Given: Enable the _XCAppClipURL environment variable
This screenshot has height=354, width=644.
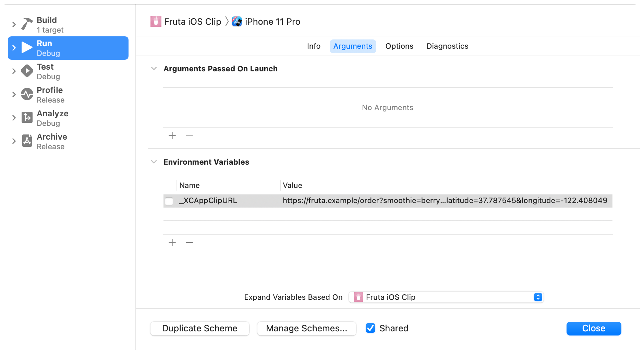Looking at the screenshot, I should [x=169, y=201].
